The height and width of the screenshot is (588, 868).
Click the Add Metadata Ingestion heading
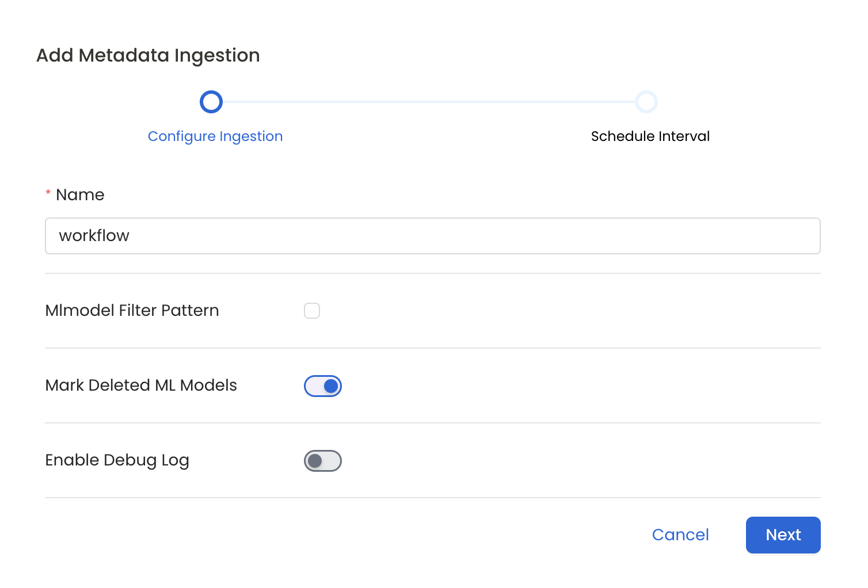[x=148, y=55]
